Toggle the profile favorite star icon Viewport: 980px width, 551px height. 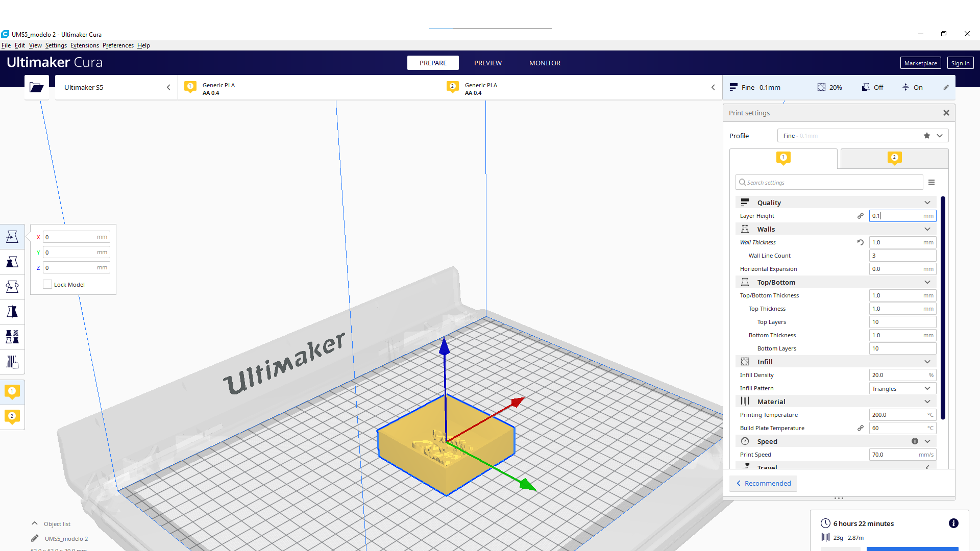(x=927, y=136)
